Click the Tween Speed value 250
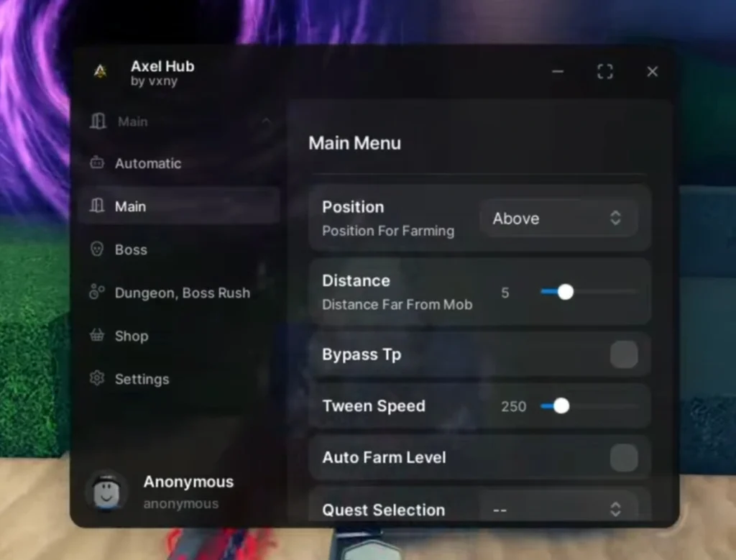The width and height of the screenshot is (736, 560). click(513, 406)
